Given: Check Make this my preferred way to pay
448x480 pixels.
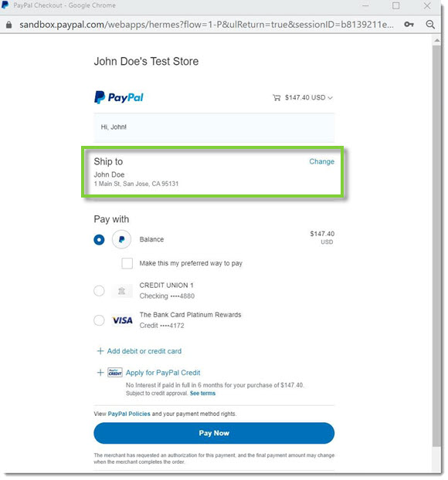Looking at the screenshot, I should pyautogui.click(x=127, y=263).
